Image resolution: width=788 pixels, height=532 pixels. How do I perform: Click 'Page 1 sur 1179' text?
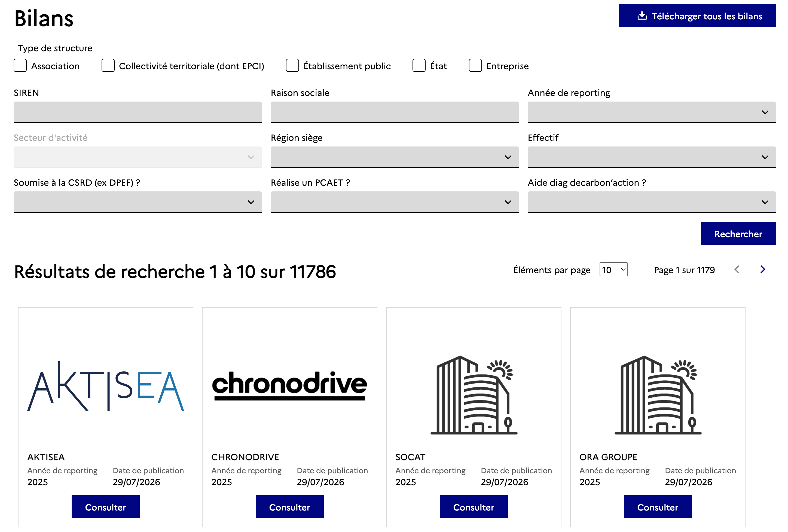tap(684, 270)
